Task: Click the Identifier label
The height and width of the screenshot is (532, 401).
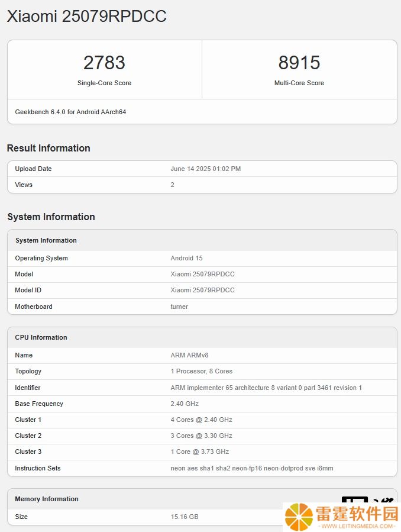Action: tap(28, 388)
